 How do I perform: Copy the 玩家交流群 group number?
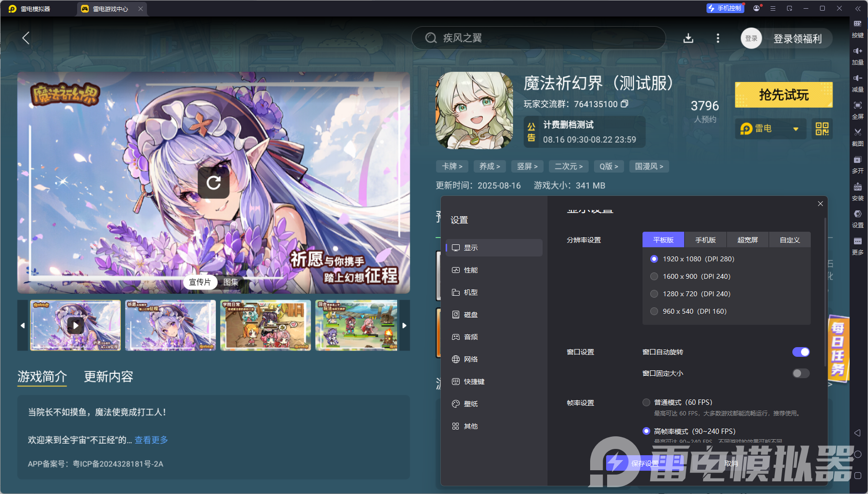click(625, 104)
